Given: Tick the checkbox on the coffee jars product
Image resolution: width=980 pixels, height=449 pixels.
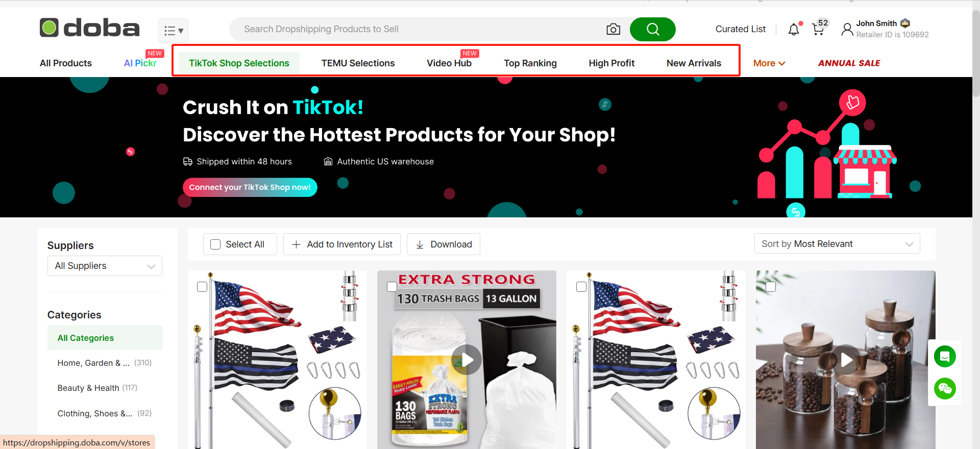Looking at the screenshot, I should [x=771, y=287].
